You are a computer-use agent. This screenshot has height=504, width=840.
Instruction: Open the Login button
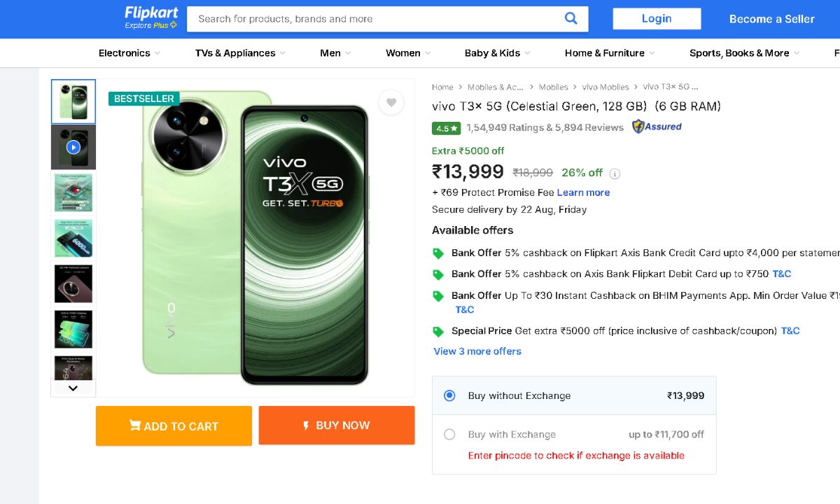[x=657, y=19]
